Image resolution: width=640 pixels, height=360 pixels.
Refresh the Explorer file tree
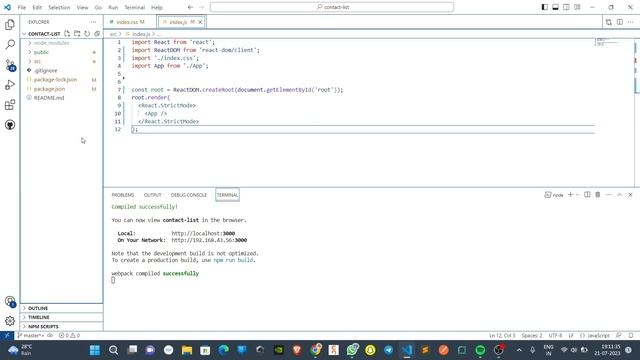point(87,34)
